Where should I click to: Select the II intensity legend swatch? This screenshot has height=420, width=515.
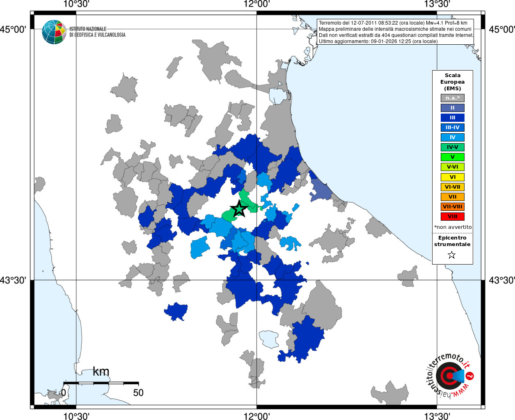tap(453, 108)
